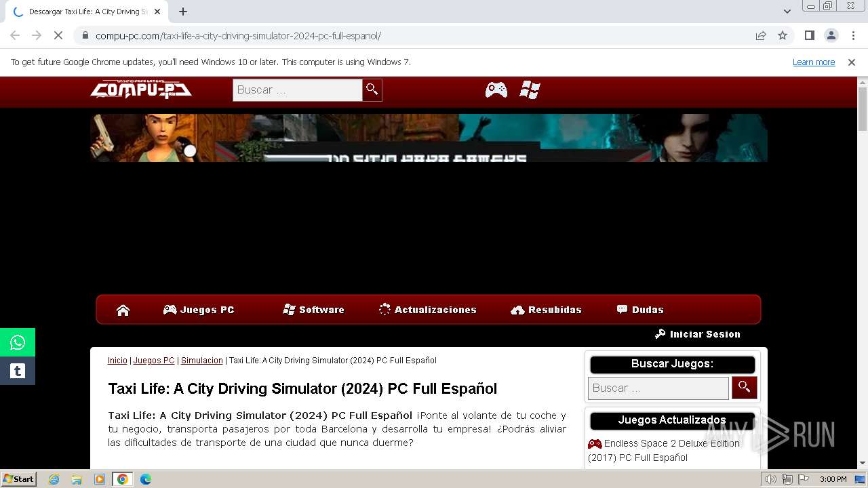The width and height of the screenshot is (868, 488).
Task: Click the sidebar Buscar input field
Action: pos(658,388)
